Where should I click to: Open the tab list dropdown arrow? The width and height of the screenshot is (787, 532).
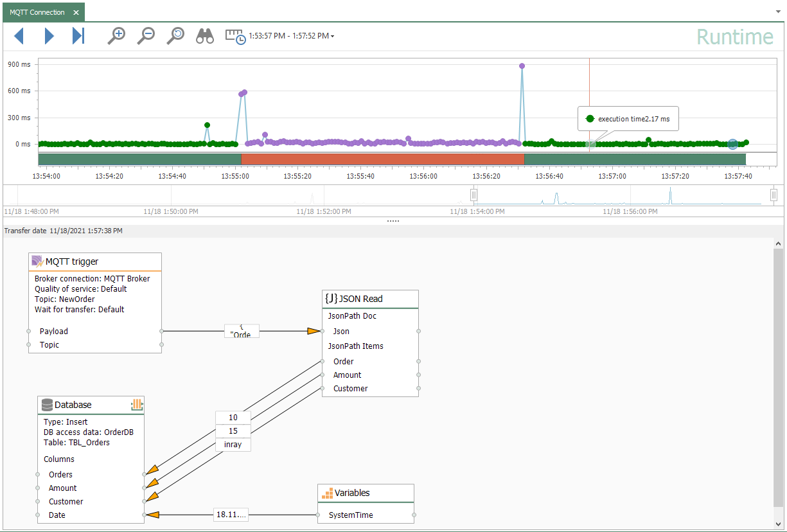coord(779,12)
